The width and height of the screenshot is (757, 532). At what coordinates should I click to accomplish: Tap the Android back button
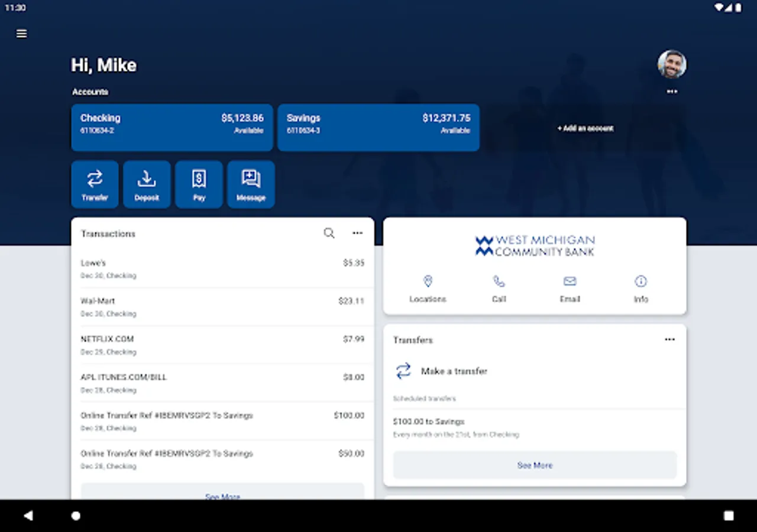point(28,515)
